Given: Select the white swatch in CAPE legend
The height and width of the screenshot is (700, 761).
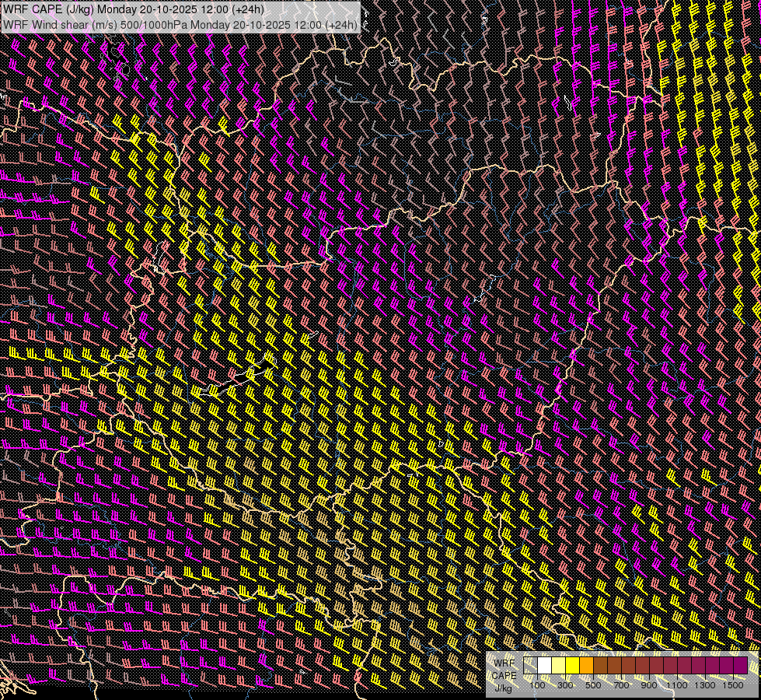Looking at the screenshot, I should pos(545,666).
